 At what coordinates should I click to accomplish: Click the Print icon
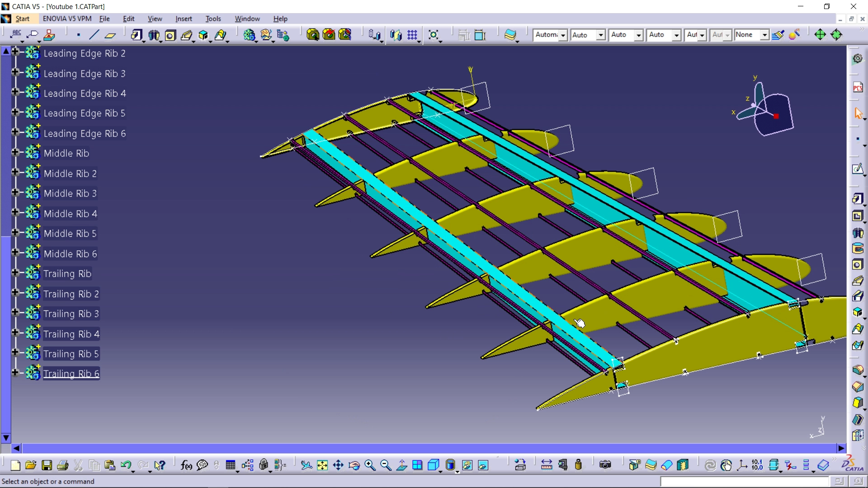63,465
